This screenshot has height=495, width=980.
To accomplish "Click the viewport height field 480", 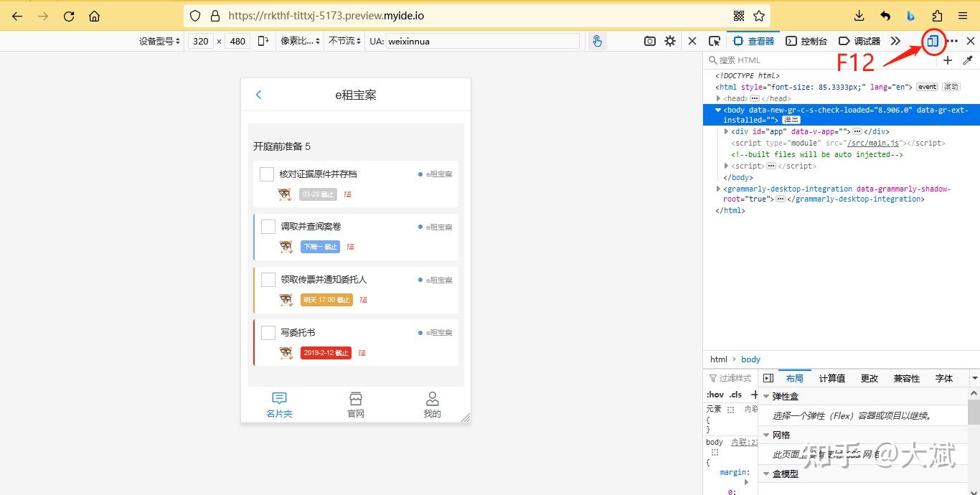I will pyautogui.click(x=238, y=41).
